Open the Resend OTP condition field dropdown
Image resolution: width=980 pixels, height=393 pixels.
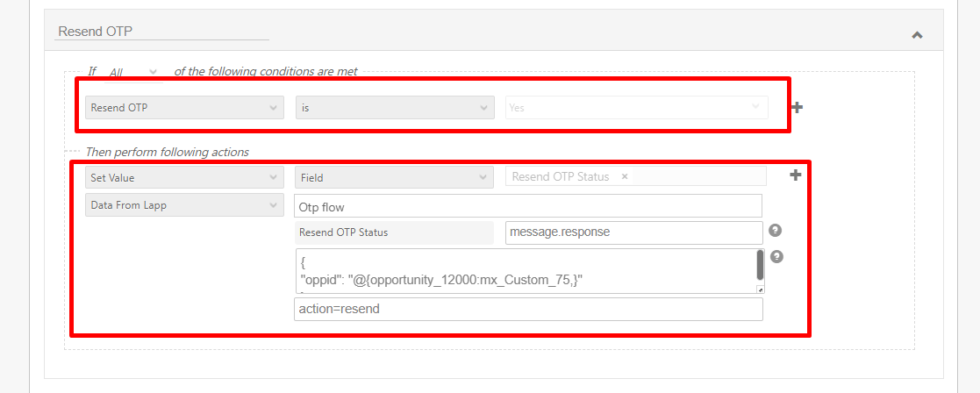[184, 108]
